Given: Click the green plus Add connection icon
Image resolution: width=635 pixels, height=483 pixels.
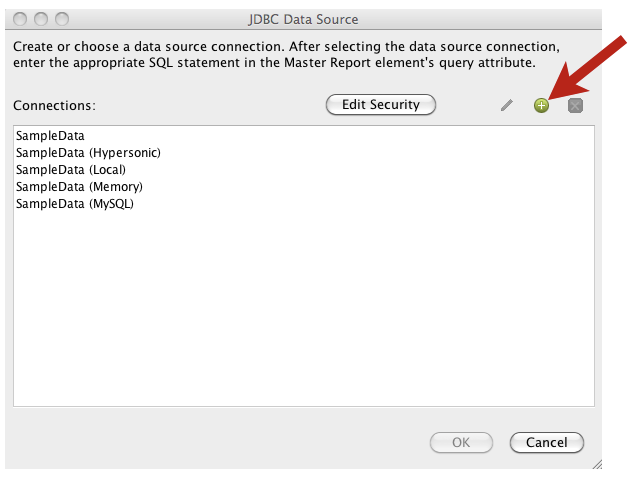Looking at the screenshot, I should [x=541, y=105].
